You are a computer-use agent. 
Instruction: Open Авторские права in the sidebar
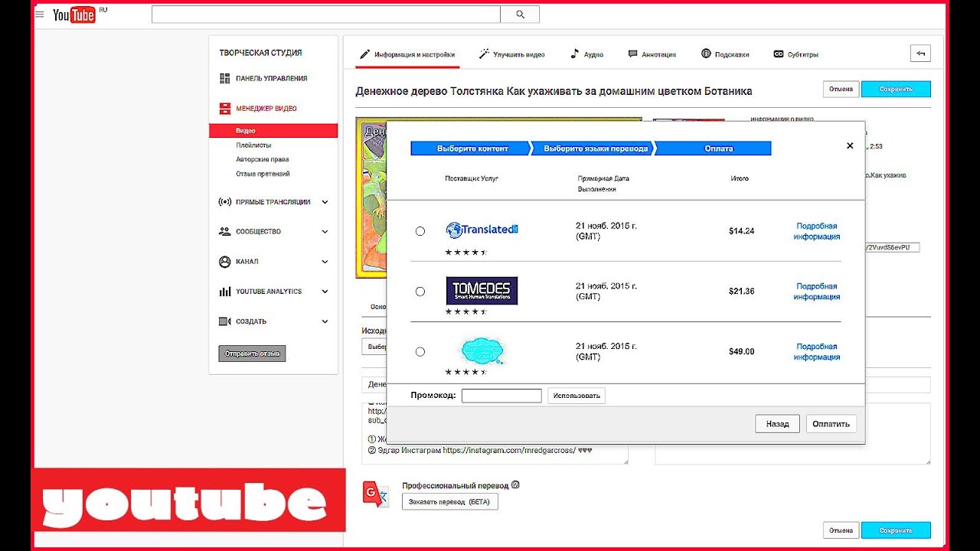tap(262, 159)
